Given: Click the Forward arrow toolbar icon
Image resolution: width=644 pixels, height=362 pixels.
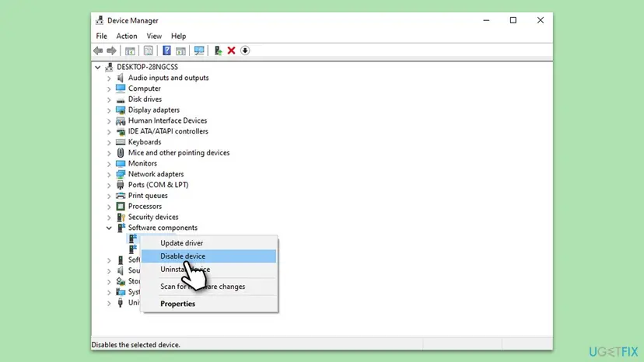Looking at the screenshot, I should (x=111, y=50).
